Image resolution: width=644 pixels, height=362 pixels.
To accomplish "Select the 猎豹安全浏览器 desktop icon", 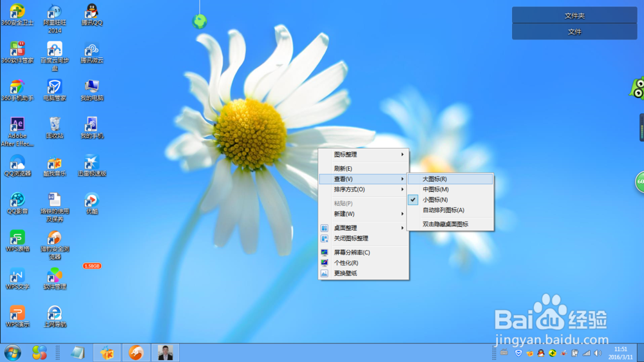I will [x=55, y=245].
